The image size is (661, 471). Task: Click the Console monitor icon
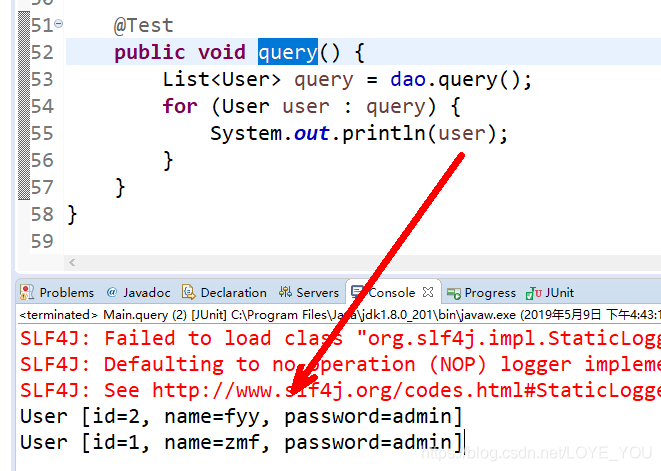[357, 292]
